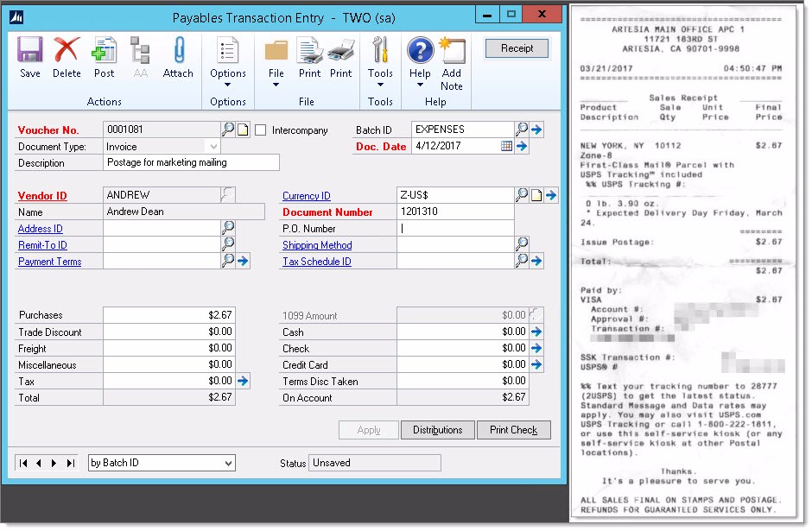This screenshot has height=531, width=812.
Task: Open the Doc. Date calendar picker
Action: [x=506, y=147]
